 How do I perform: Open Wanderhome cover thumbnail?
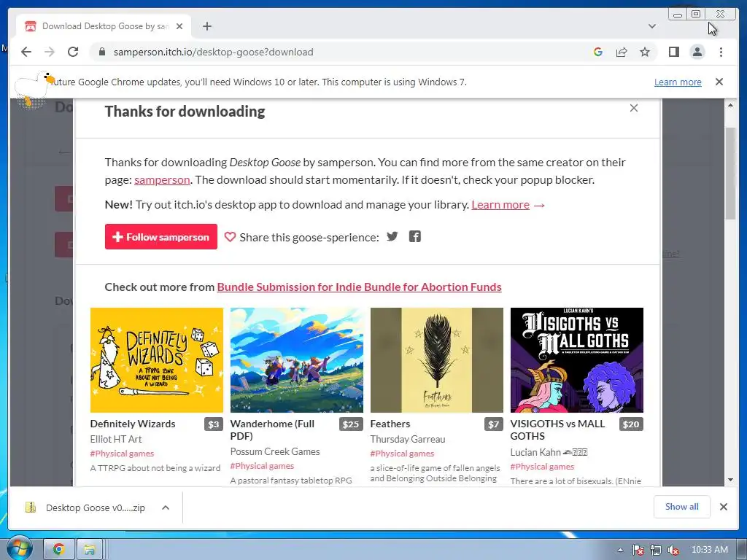point(297,360)
